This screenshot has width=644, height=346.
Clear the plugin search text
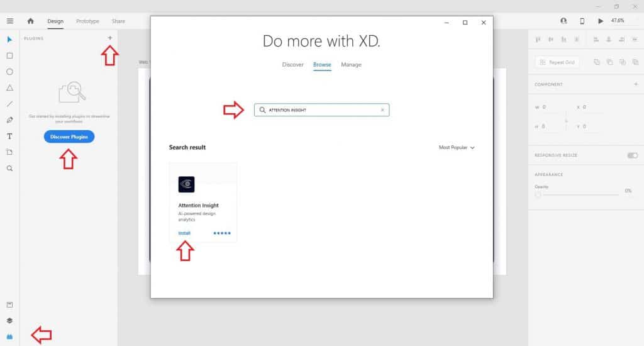click(x=382, y=109)
